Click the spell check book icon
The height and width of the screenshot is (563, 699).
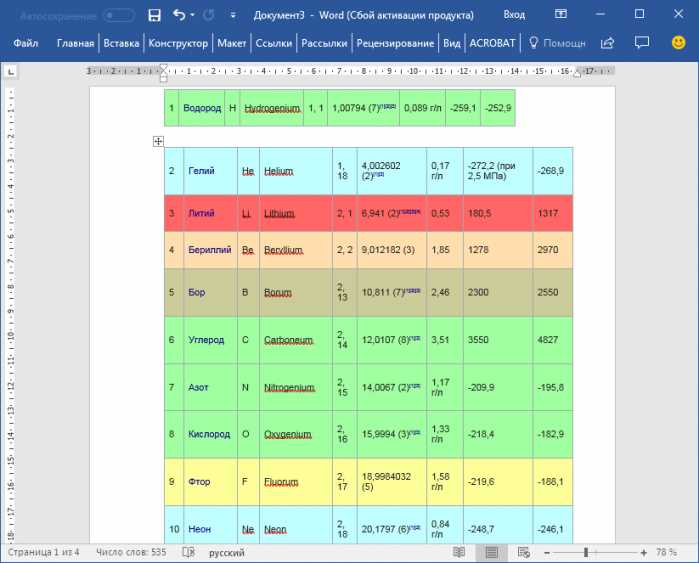click(x=189, y=552)
